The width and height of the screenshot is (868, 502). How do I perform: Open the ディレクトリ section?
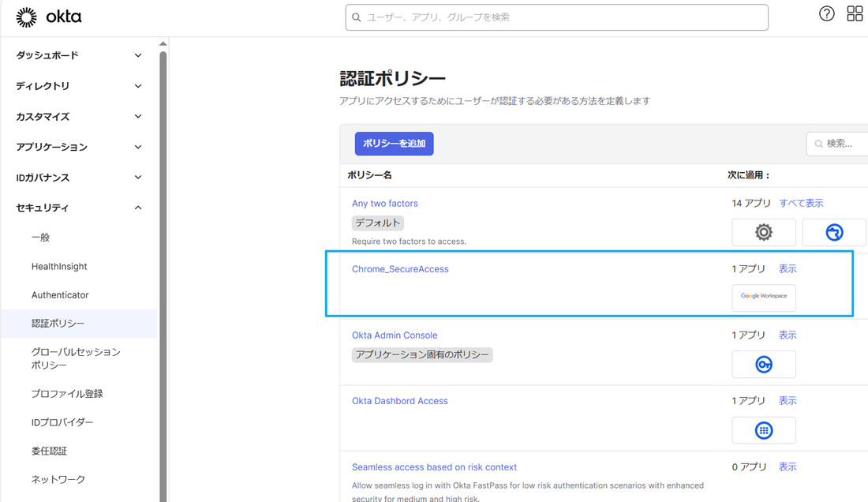pyautogui.click(x=43, y=86)
